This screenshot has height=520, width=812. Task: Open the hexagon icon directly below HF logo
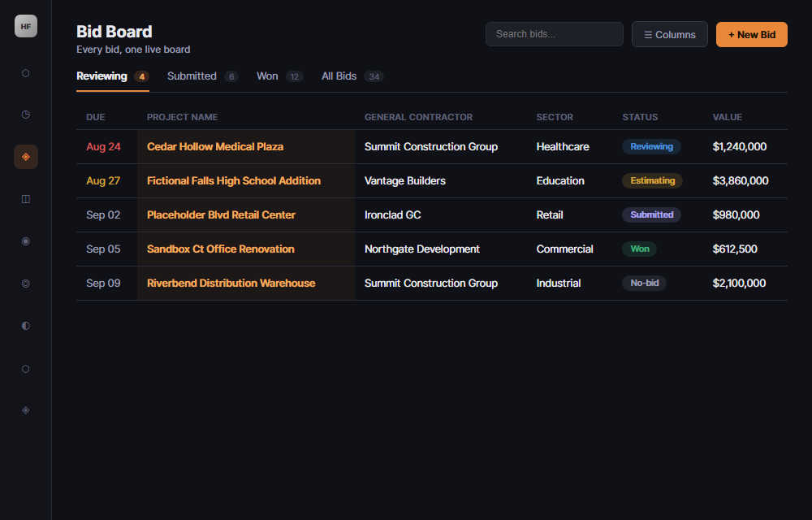pos(25,73)
